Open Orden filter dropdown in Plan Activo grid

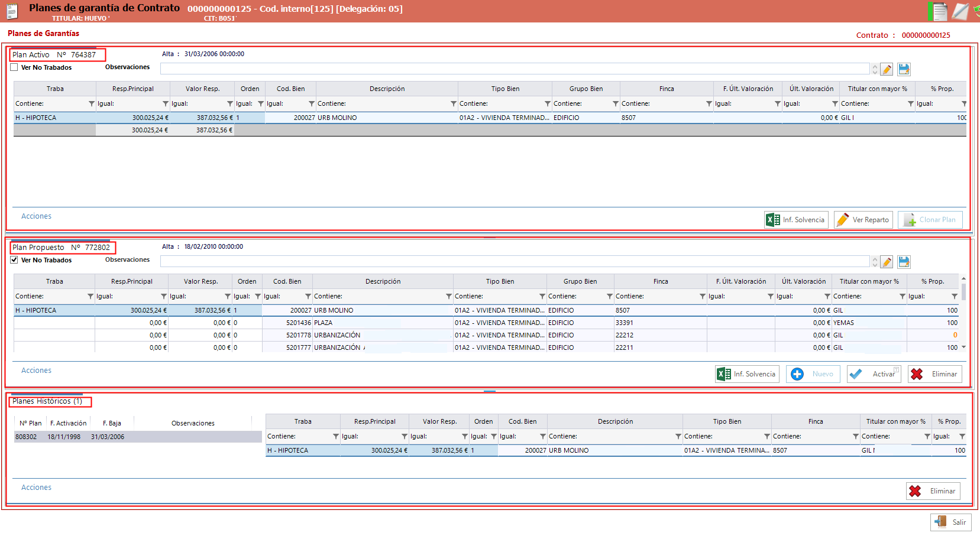pyautogui.click(x=261, y=103)
